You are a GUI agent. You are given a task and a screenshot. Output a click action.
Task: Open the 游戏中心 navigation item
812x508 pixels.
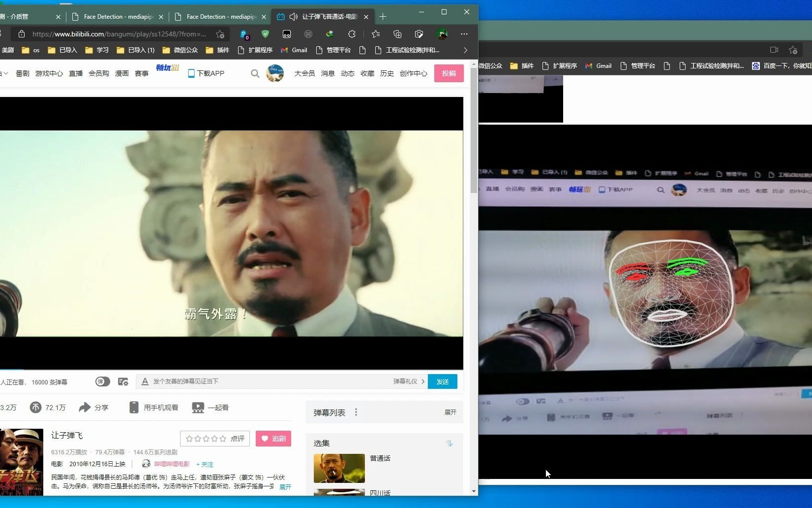[x=49, y=73]
